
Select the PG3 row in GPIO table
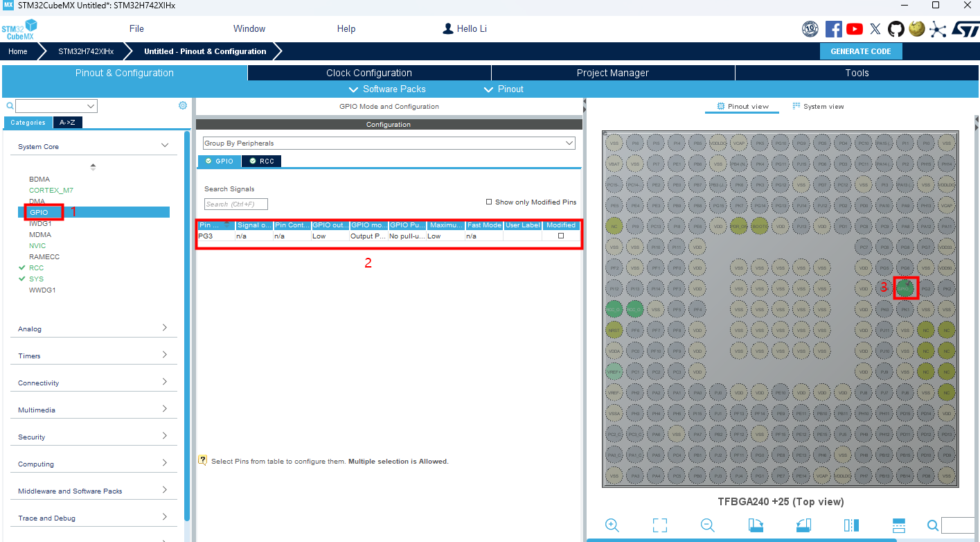click(389, 236)
